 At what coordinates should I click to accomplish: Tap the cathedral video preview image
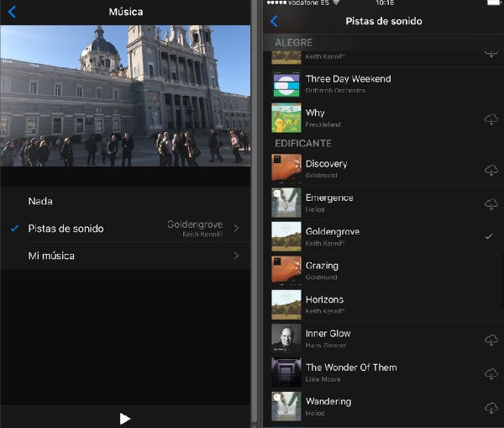point(125,96)
